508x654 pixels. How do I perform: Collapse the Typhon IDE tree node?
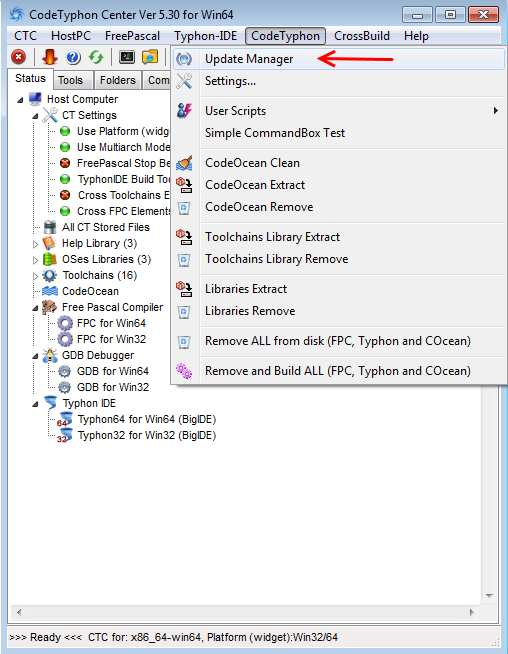[x=35, y=404]
